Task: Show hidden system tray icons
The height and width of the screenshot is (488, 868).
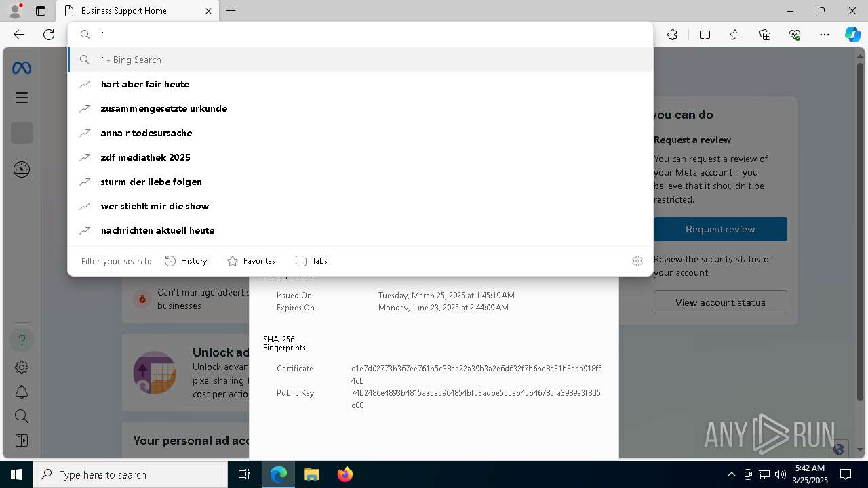Action: point(731,474)
